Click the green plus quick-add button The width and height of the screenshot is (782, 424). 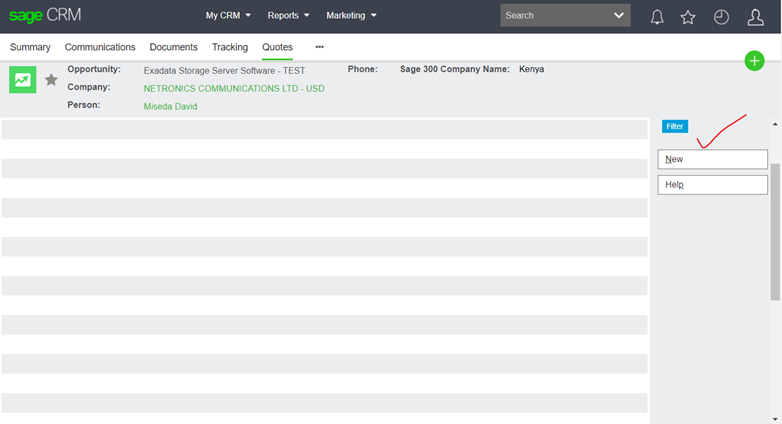[x=754, y=61]
